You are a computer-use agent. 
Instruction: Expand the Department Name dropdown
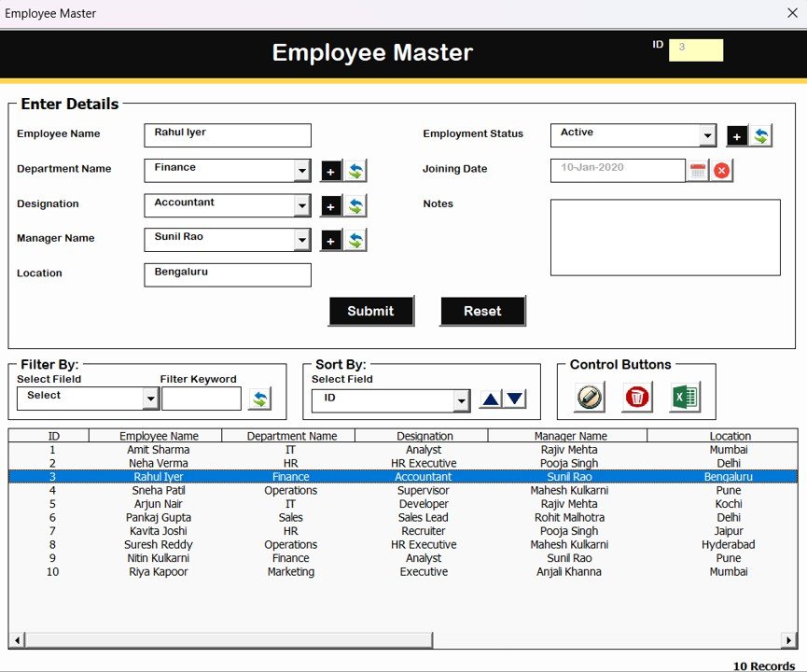(x=301, y=171)
